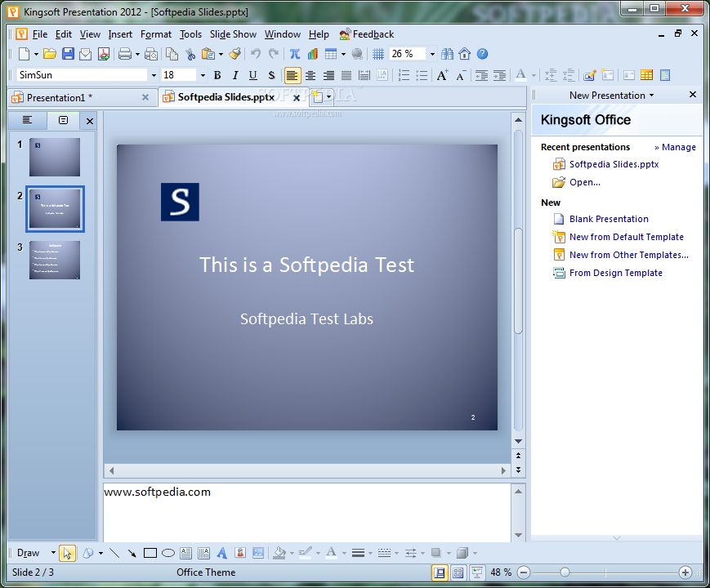The height and width of the screenshot is (588, 710).
Task: Toggle Align Right paragraph alignment
Action: point(328,75)
